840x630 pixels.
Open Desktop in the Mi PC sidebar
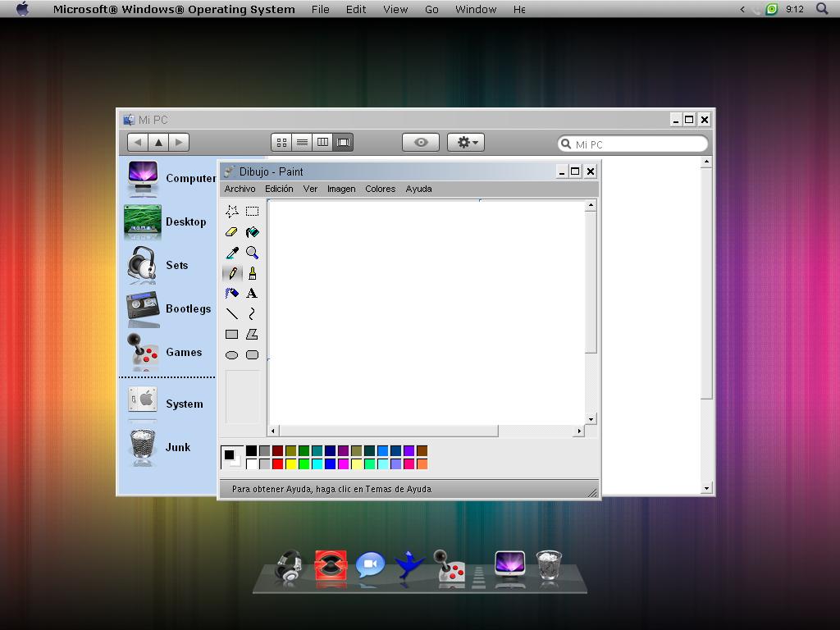pos(167,221)
